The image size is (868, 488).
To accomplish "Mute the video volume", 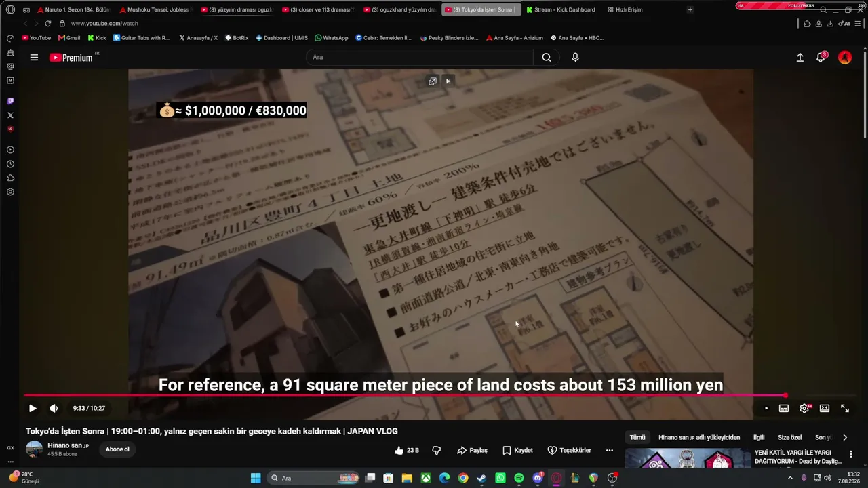I will click(x=54, y=408).
